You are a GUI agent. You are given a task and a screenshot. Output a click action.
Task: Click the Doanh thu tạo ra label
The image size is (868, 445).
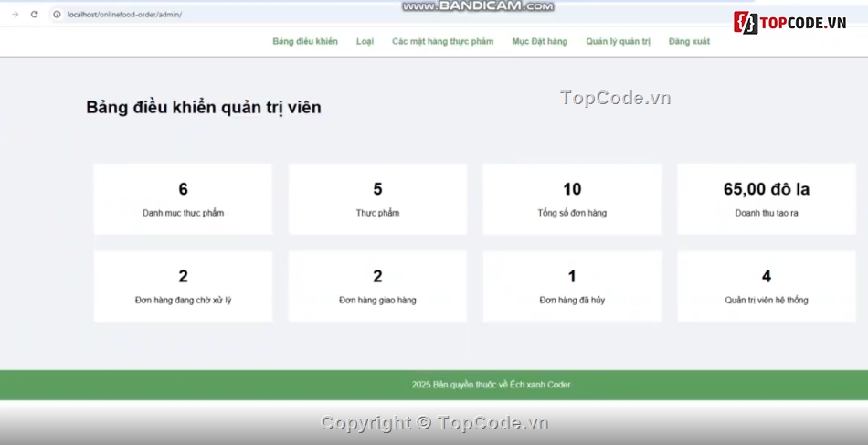767,213
